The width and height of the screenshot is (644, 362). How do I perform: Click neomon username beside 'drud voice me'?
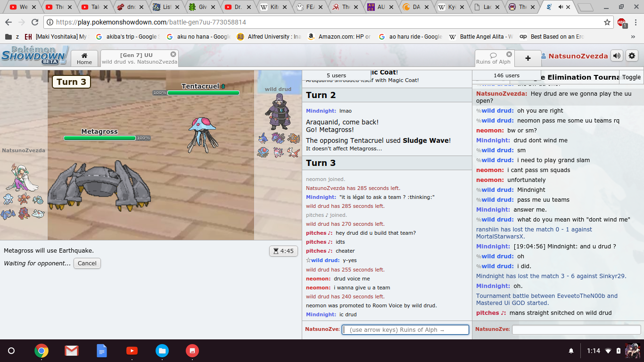(318, 279)
